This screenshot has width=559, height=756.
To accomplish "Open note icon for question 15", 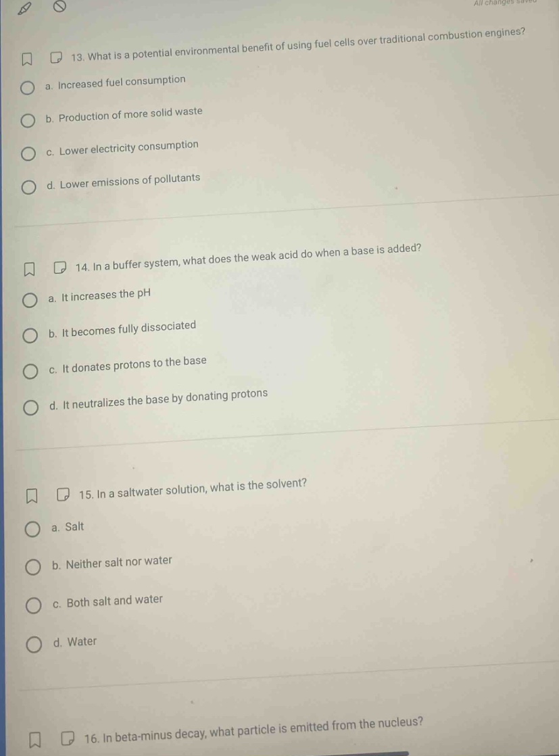I will (63, 495).
